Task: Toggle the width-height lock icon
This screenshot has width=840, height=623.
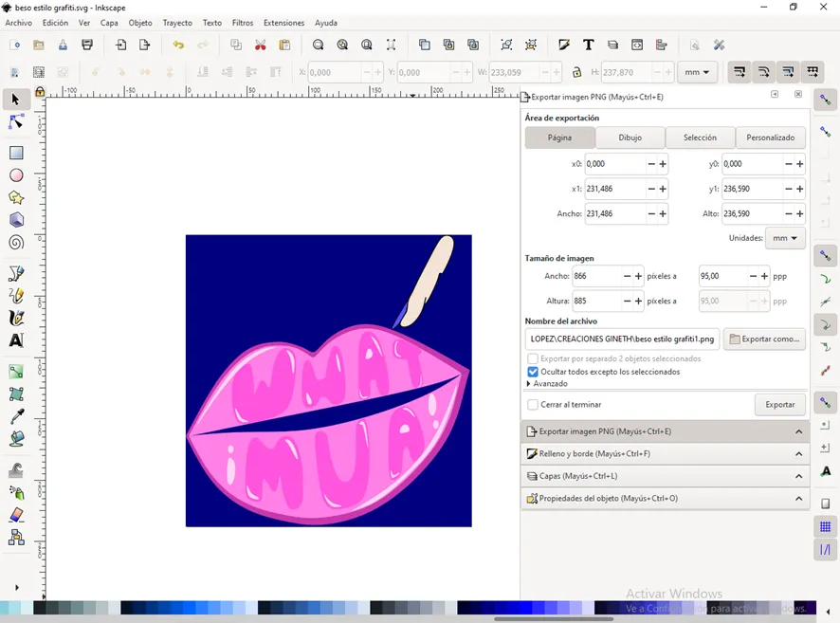Action: tap(576, 72)
